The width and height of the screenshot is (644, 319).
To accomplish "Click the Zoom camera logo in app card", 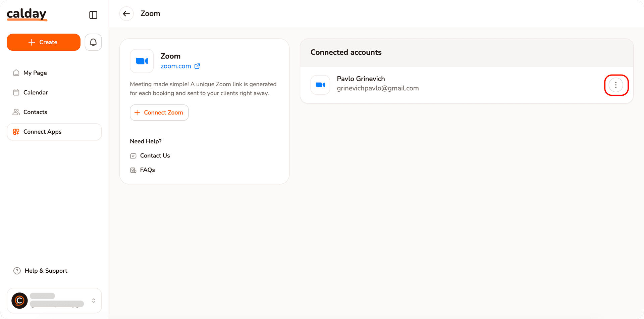I will point(142,61).
